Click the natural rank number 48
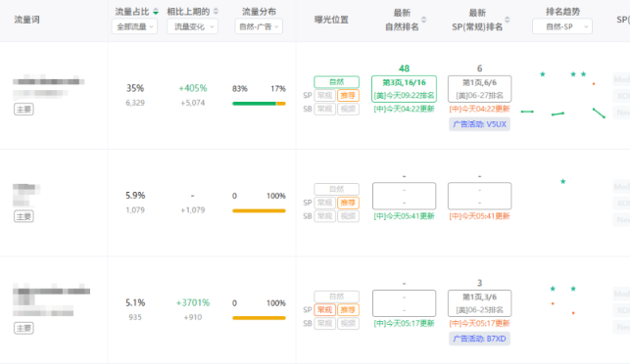The height and width of the screenshot is (364, 630). (404, 68)
